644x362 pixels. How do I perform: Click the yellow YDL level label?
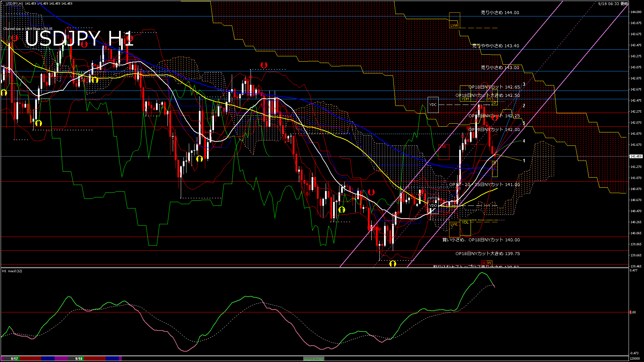pyautogui.click(x=465, y=222)
